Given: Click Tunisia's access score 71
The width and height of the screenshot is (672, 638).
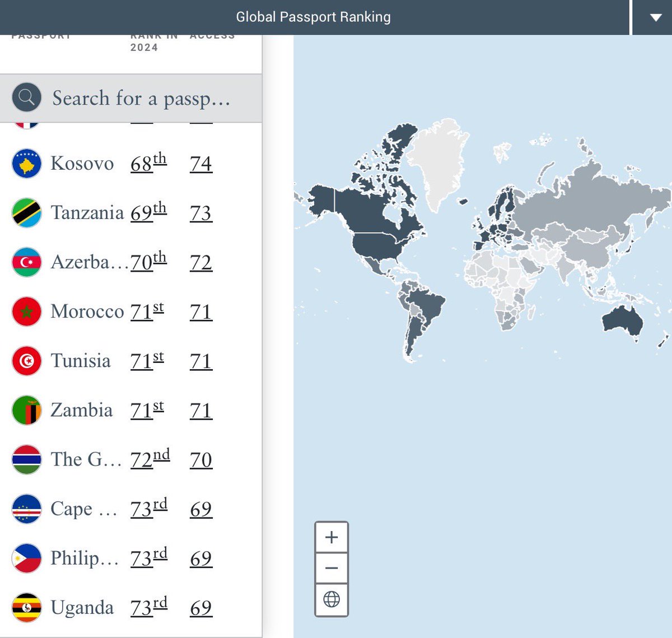Looking at the screenshot, I should point(201,361).
